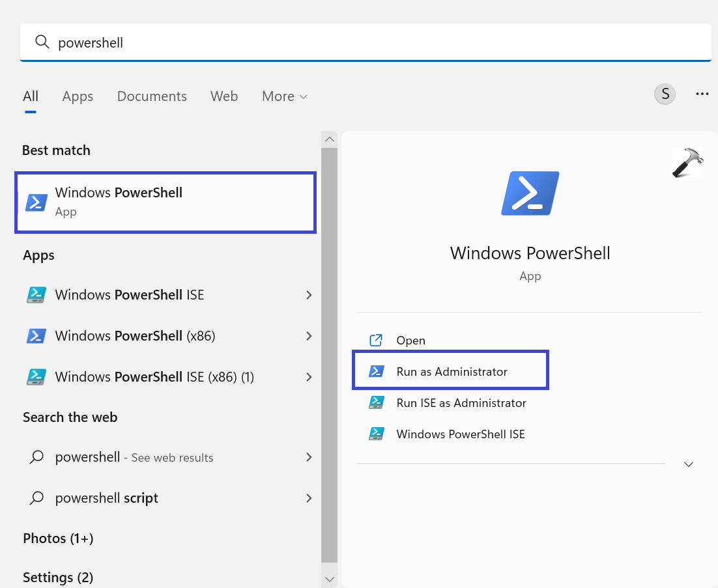Click the Windows PowerShell (x86) icon
The width and height of the screenshot is (718, 588).
point(36,336)
